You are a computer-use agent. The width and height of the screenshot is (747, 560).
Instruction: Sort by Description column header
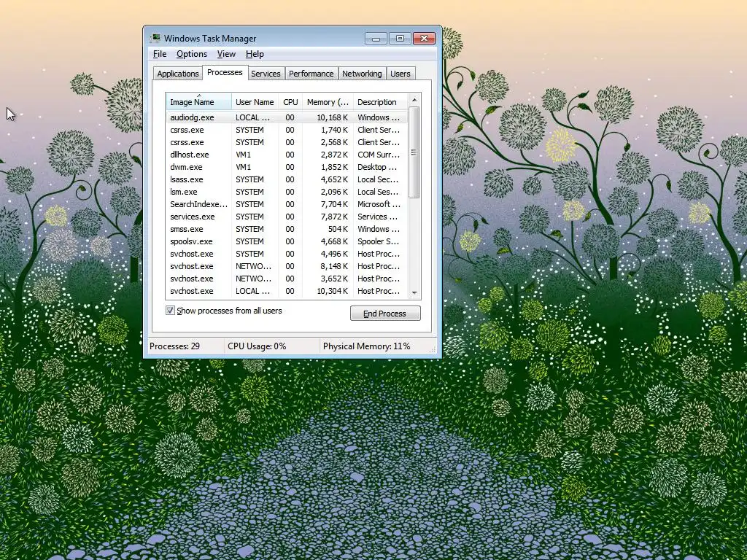click(x=379, y=102)
